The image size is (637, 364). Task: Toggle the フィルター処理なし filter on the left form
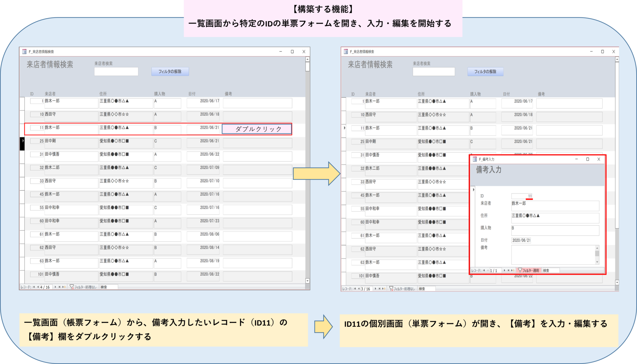point(83,287)
